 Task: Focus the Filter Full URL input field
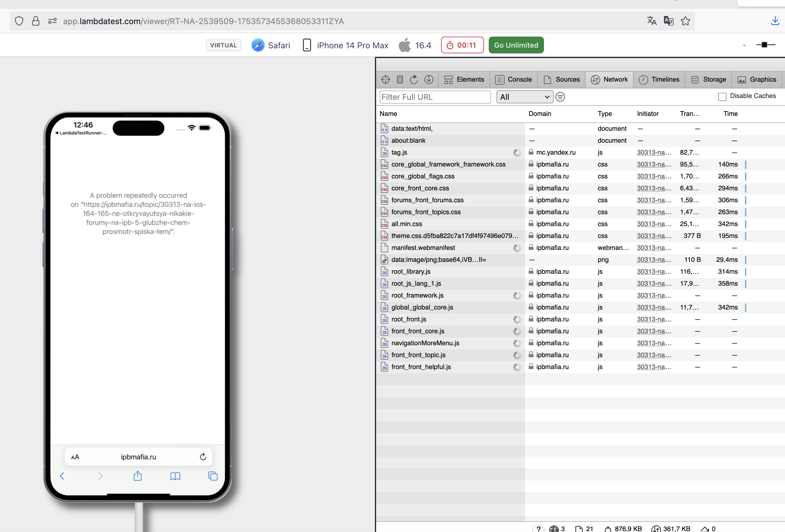coord(435,97)
